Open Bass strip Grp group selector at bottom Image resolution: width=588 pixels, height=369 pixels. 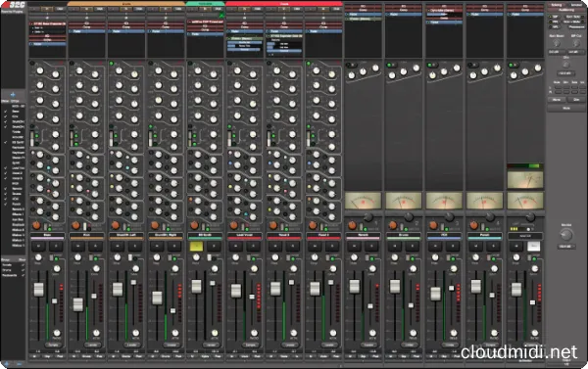point(47,356)
